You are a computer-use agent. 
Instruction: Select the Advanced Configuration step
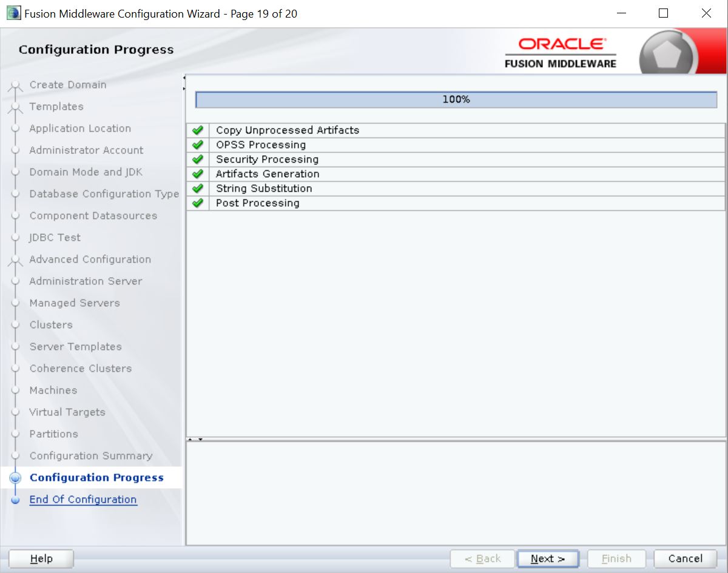tap(90, 260)
